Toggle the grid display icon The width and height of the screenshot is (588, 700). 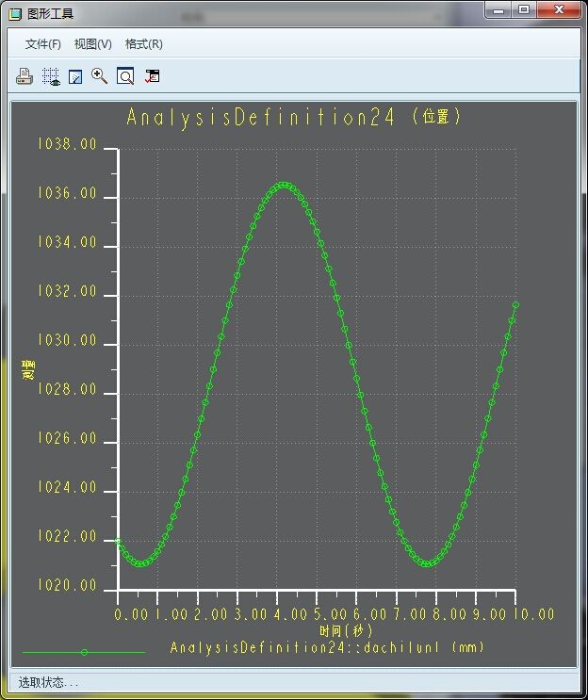pos(51,76)
